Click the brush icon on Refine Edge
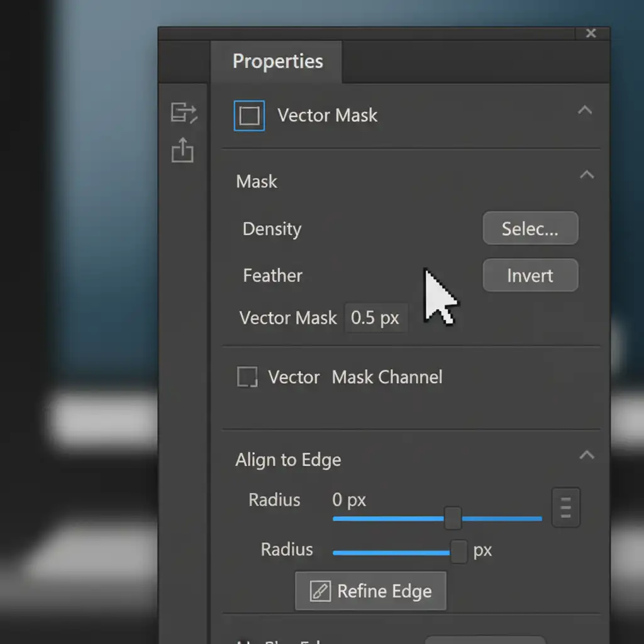The width and height of the screenshot is (644, 644). click(320, 591)
